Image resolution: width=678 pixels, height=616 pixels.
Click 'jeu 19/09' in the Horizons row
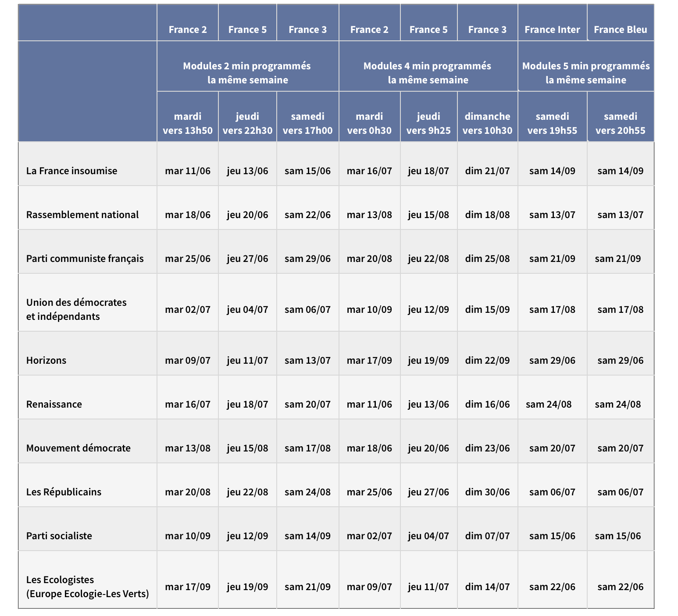click(428, 360)
